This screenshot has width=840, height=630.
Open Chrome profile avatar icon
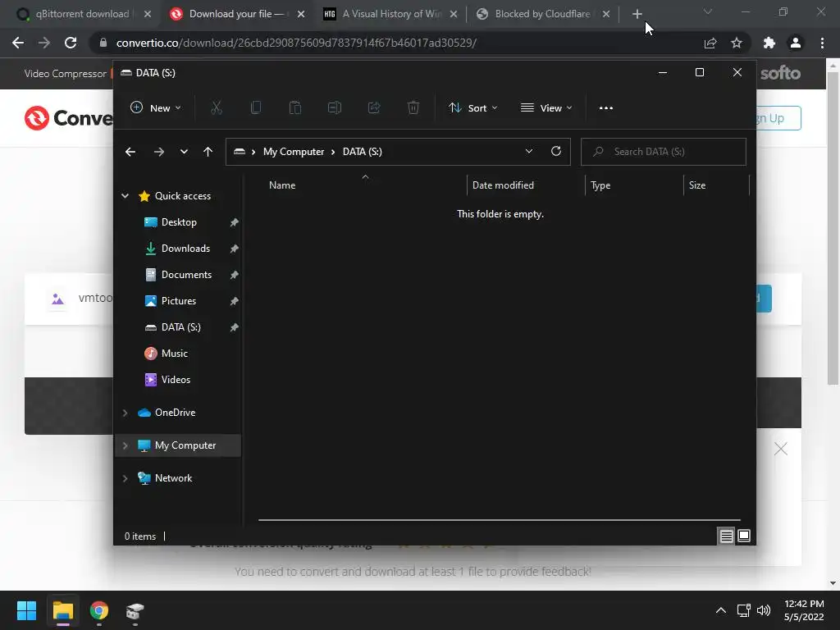(x=796, y=43)
